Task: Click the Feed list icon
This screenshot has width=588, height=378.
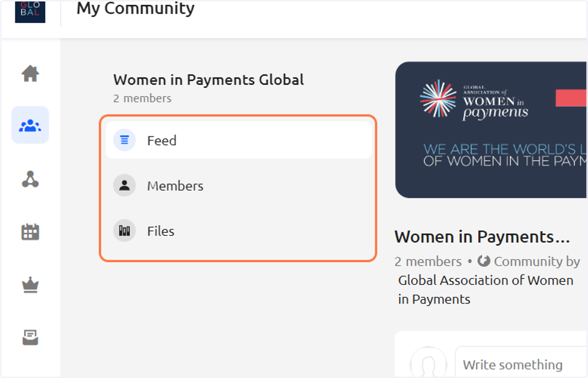Action: (x=124, y=140)
